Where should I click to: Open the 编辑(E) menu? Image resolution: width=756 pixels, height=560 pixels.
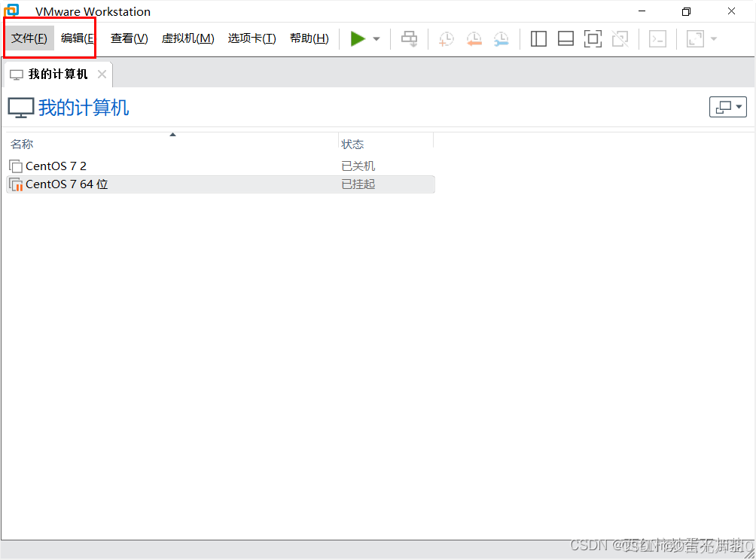click(x=78, y=38)
